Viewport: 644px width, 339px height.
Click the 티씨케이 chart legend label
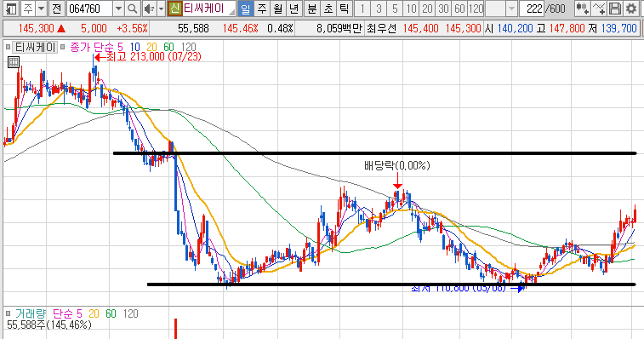tap(35, 47)
